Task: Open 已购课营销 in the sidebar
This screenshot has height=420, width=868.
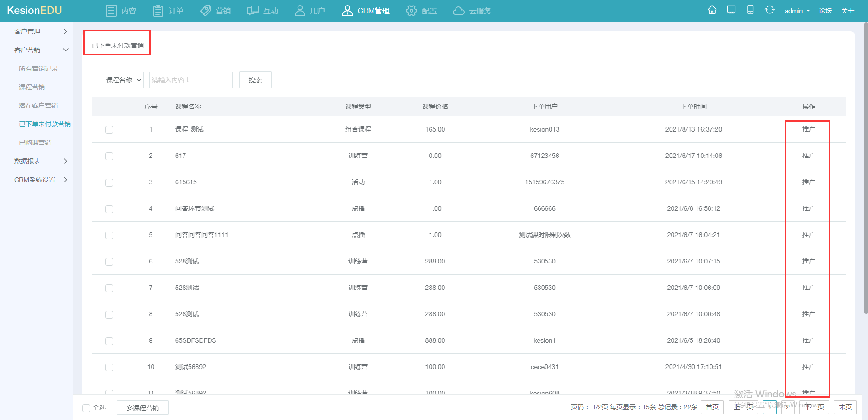Action: coord(35,143)
